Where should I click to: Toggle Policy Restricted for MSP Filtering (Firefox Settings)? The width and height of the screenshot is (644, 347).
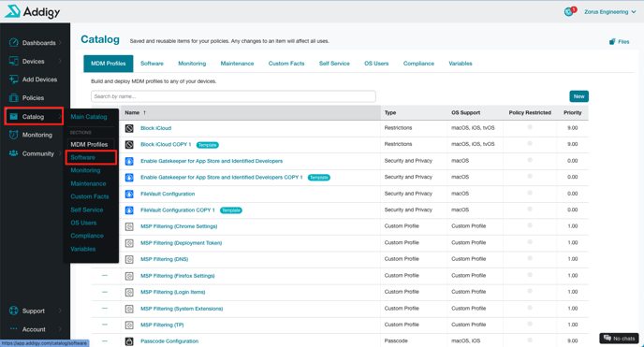530,274
